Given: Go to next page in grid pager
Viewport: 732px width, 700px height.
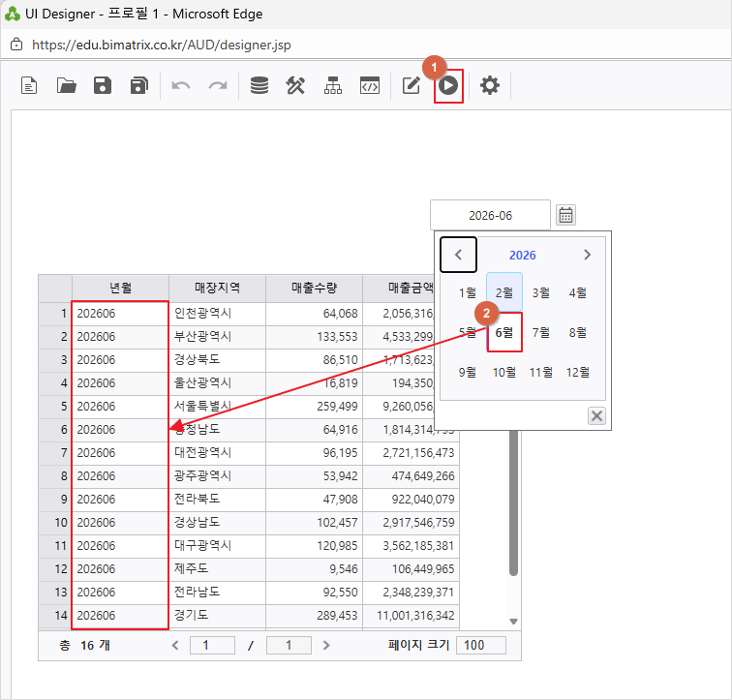Looking at the screenshot, I should (326, 645).
